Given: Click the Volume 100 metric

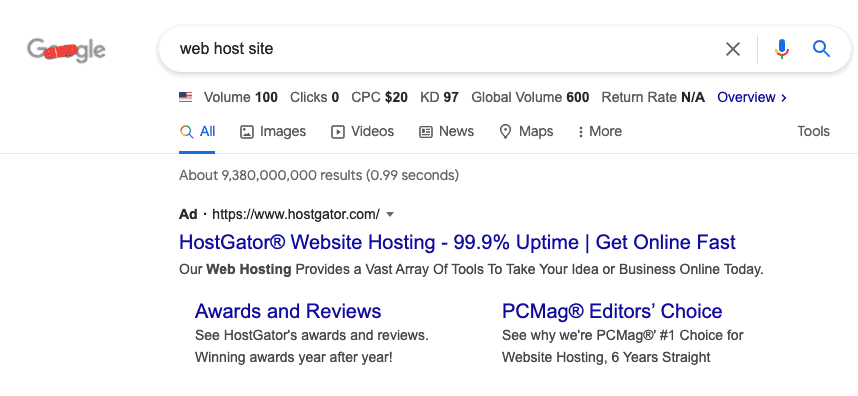Looking at the screenshot, I should point(241,97).
